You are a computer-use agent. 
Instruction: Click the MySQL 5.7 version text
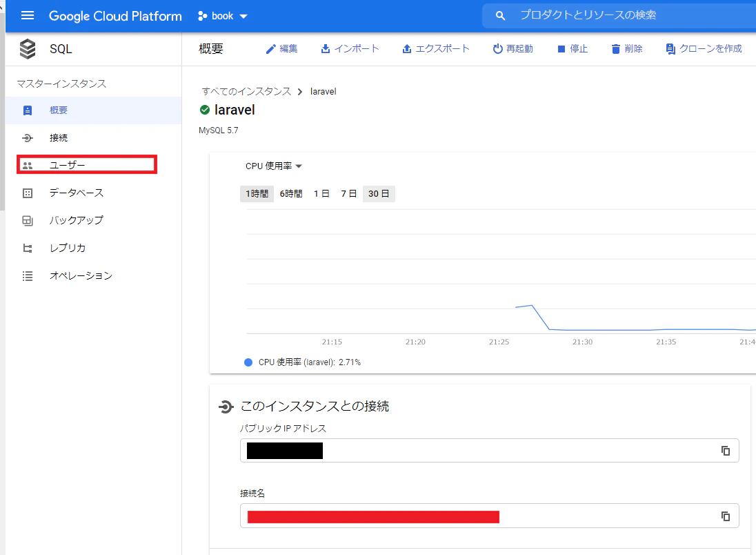click(x=219, y=130)
